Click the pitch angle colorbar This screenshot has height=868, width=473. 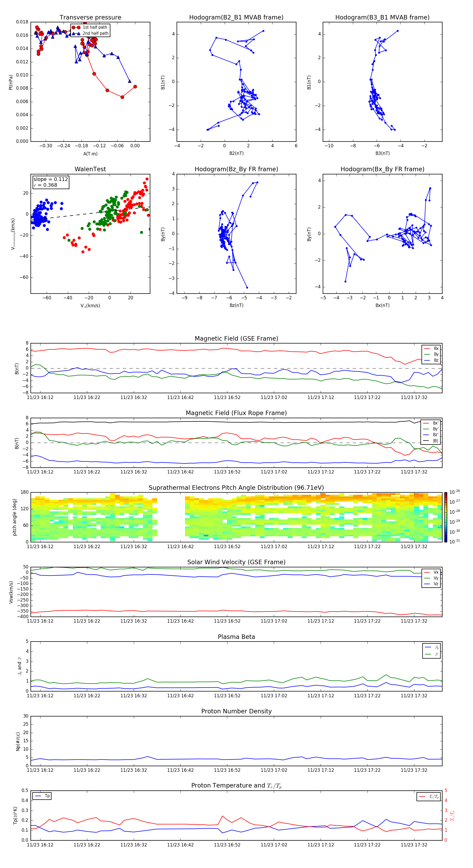(x=446, y=517)
